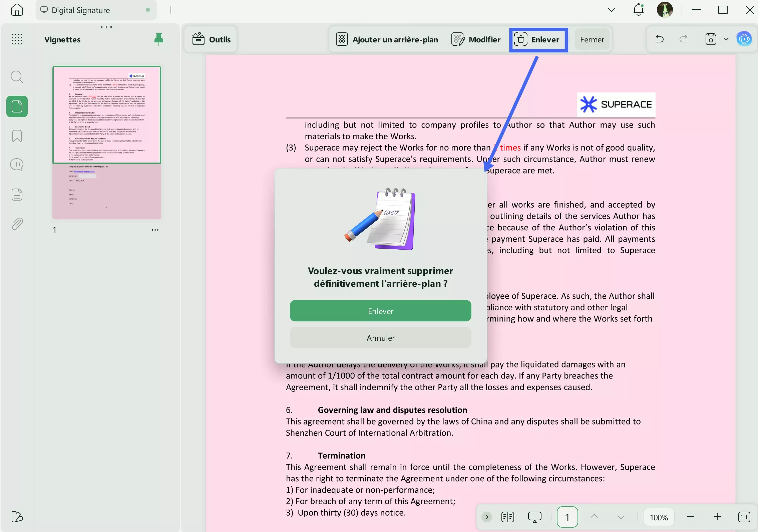The height and width of the screenshot is (532, 758).
Task: Open the Search panel
Action: 17,76
